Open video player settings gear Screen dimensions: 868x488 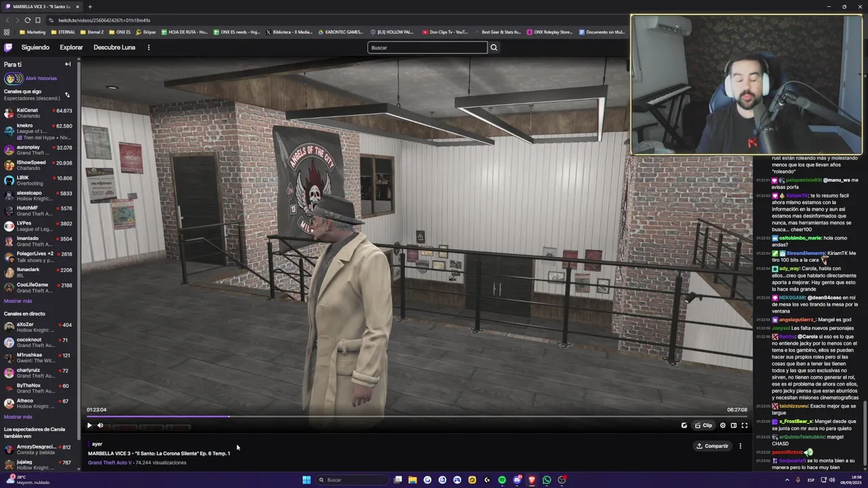tap(723, 426)
